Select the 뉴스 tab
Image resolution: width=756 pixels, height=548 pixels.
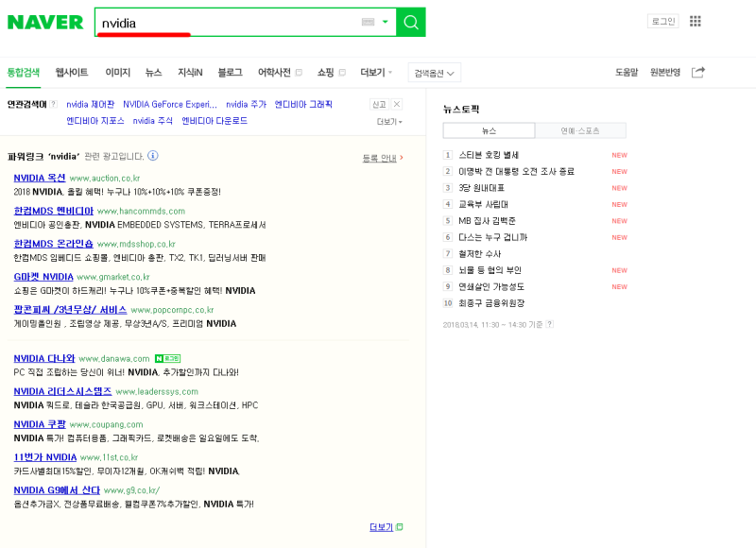click(x=153, y=73)
